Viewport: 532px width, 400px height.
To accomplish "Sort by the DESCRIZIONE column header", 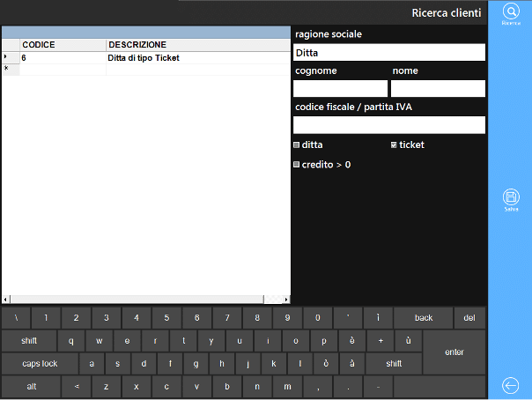I will coord(198,45).
